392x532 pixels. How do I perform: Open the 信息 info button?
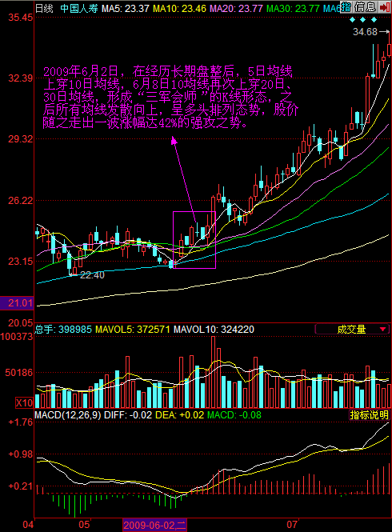point(365,6)
